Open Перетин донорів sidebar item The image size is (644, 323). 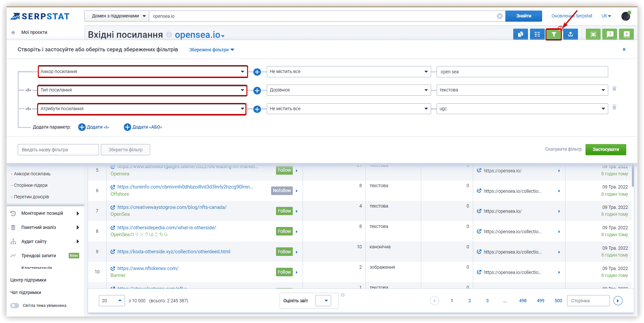[32, 197]
